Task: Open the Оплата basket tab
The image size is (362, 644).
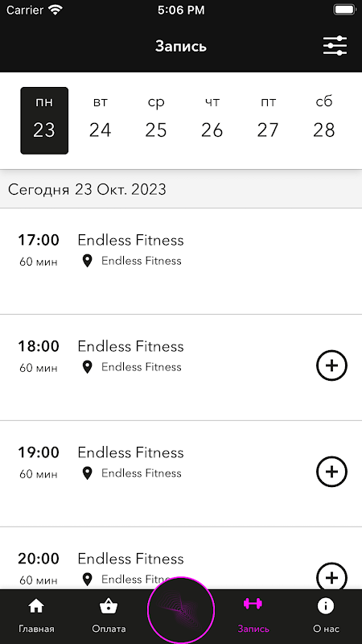Action: 109,615
